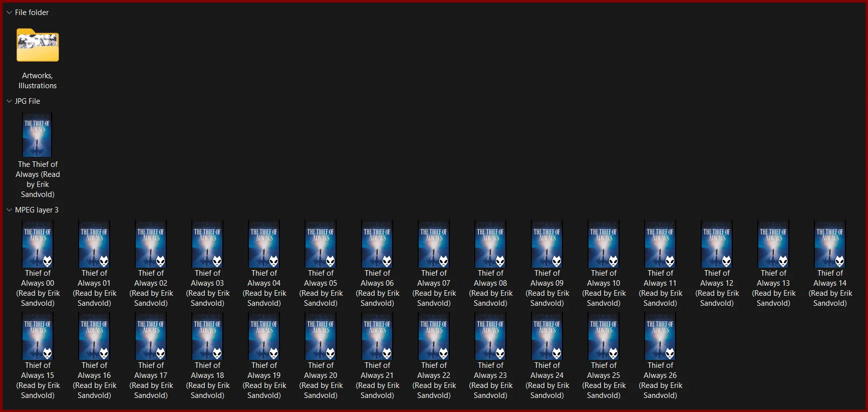Select the Artworks, Illustrations folder icon

(x=38, y=45)
